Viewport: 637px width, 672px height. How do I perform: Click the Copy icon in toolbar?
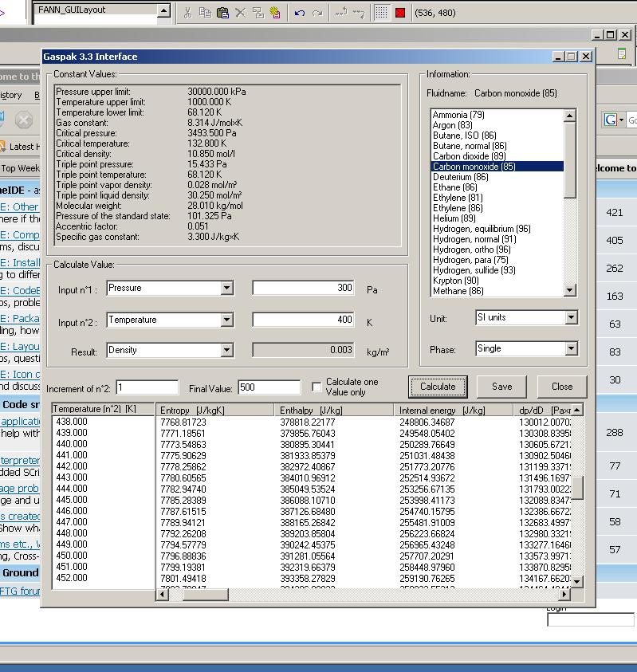(x=205, y=13)
